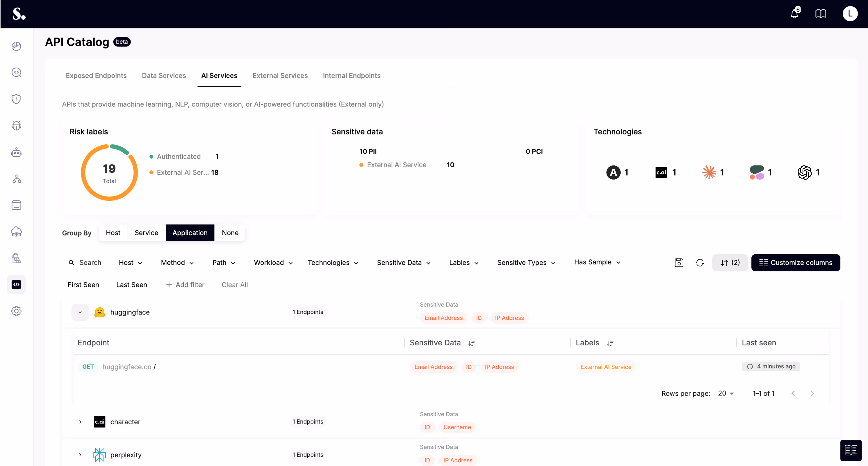868x466 pixels.
Task: Open the notifications bell icon
Action: coord(794,14)
